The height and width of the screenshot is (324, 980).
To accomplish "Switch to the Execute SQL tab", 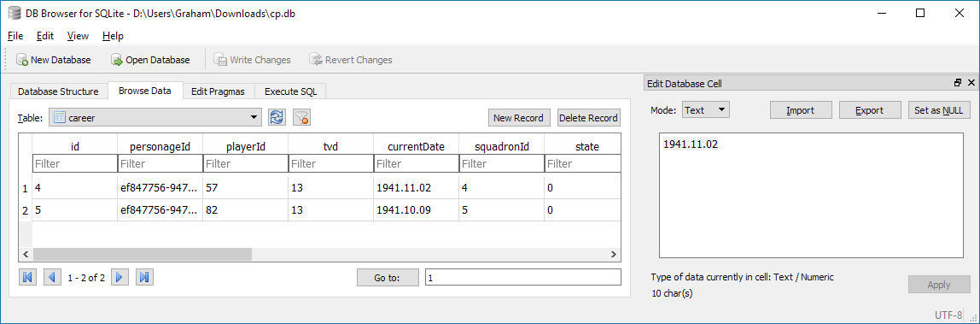I will coord(290,91).
